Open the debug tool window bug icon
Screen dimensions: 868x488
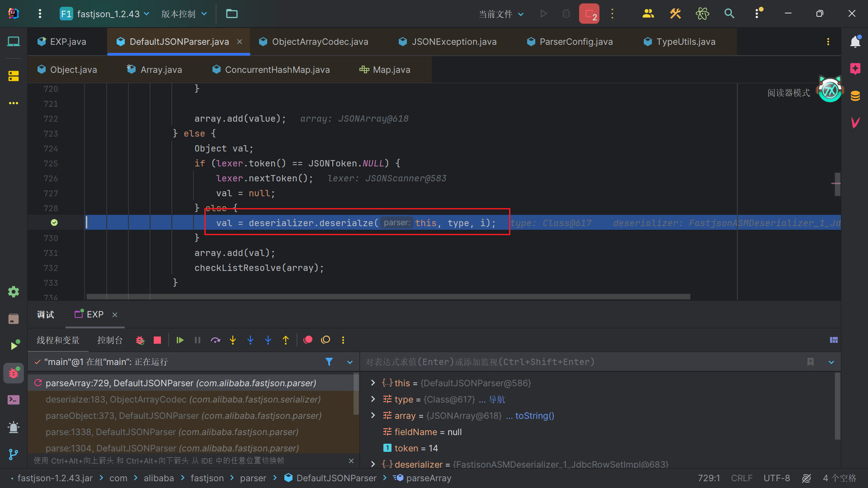[14, 373]
